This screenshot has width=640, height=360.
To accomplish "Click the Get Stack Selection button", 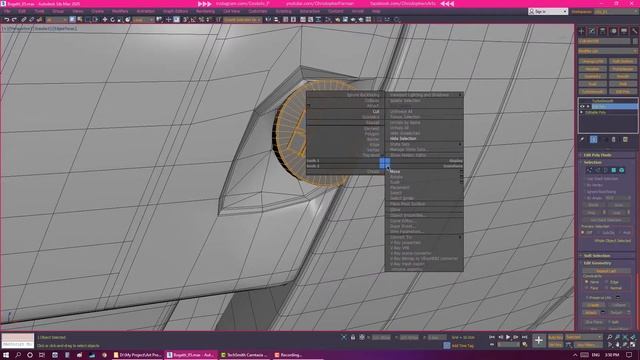I will click(606, 220).
